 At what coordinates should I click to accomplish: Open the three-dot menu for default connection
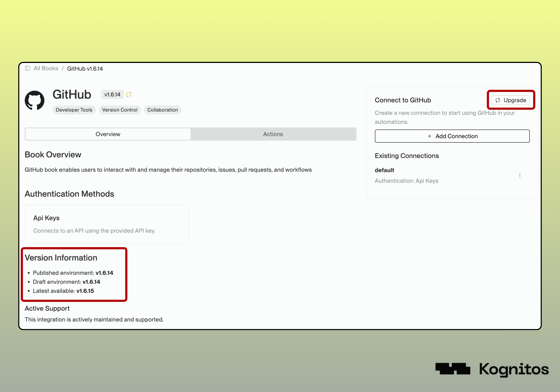coord(520,175)
